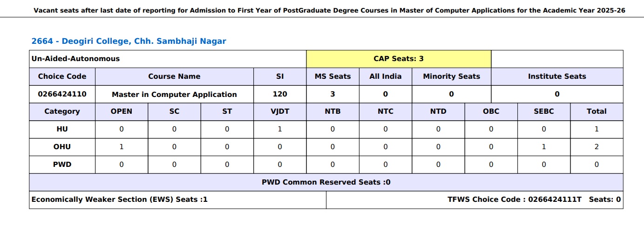The image size is (644, 227).
Task: Click Master in Computer Application course name
Action: click(174, 94)
